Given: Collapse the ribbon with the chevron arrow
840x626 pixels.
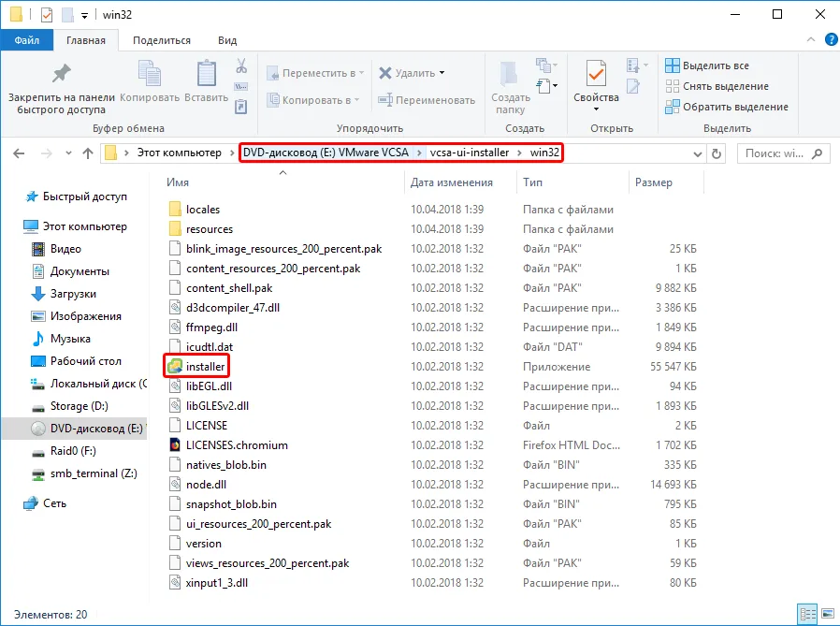Looking at the screenshot, I should point(811,39).
